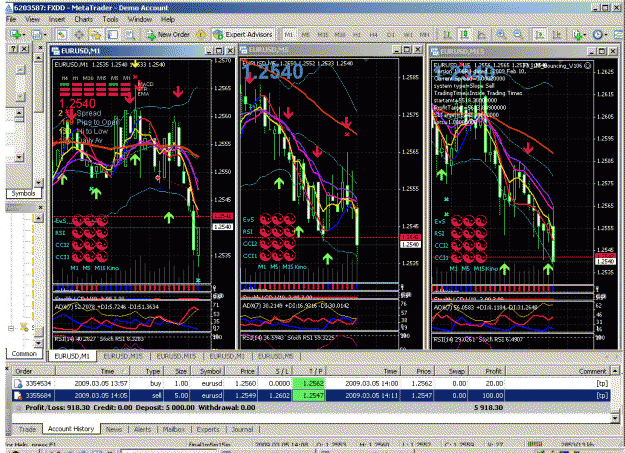Click the Periods clock icon

click(597, 35)
